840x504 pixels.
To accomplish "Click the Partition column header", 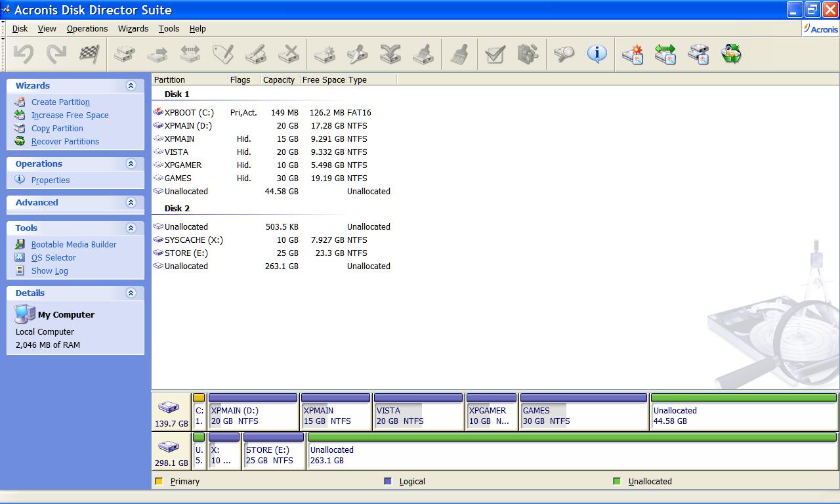I will click(x=190, y=79).
